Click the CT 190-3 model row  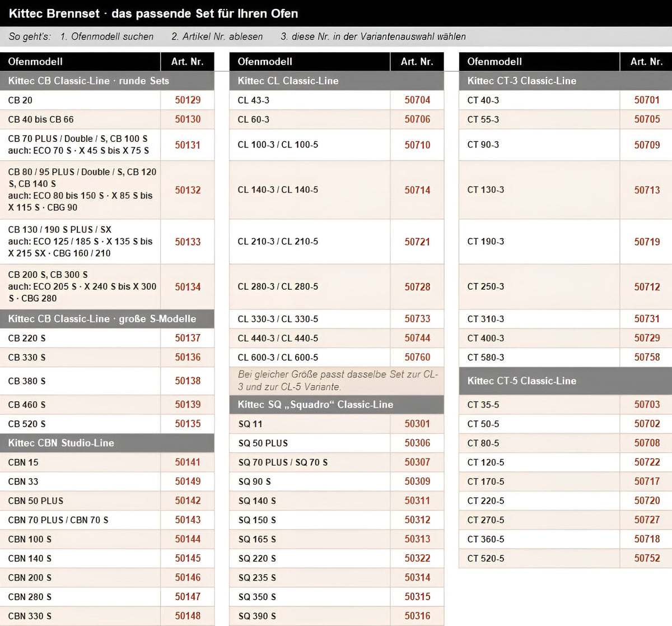tap(566, 242)
